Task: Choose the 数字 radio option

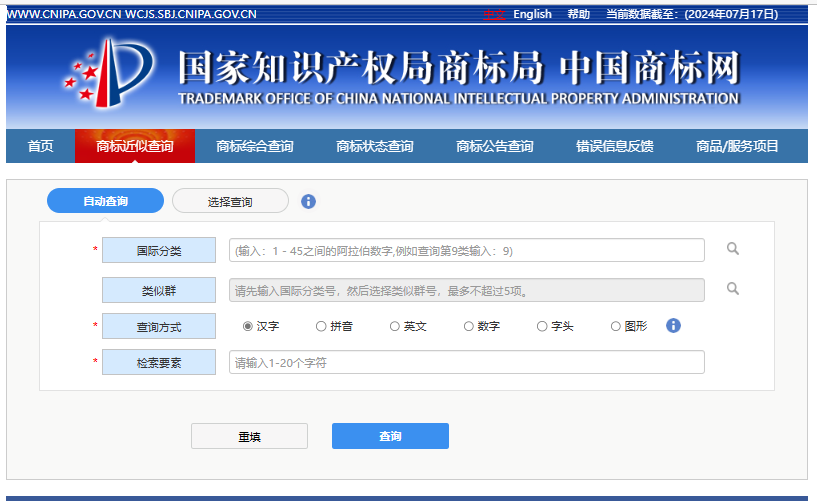Action: point(468,326)
